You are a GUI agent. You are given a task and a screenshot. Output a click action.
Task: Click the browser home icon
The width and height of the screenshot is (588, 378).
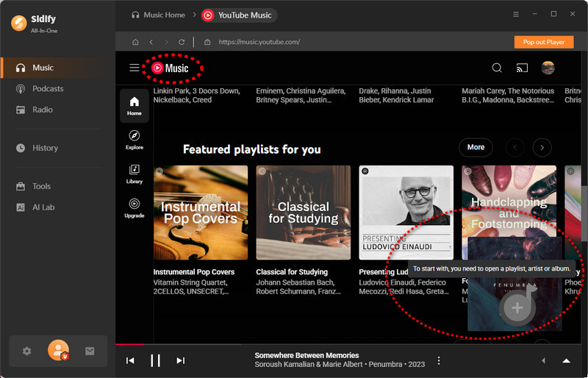[135, 42]
